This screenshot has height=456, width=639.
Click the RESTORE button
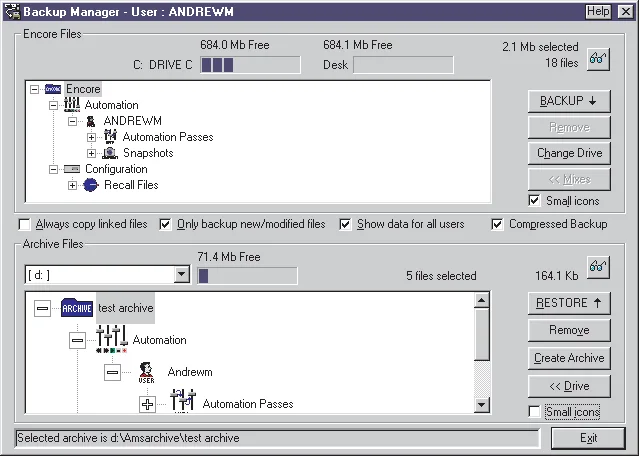pyautogui.click(x=569, y=303)
